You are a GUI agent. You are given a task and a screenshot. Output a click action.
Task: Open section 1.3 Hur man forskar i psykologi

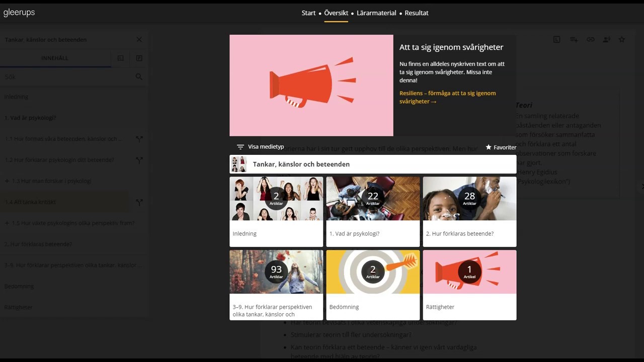point(51,181)
